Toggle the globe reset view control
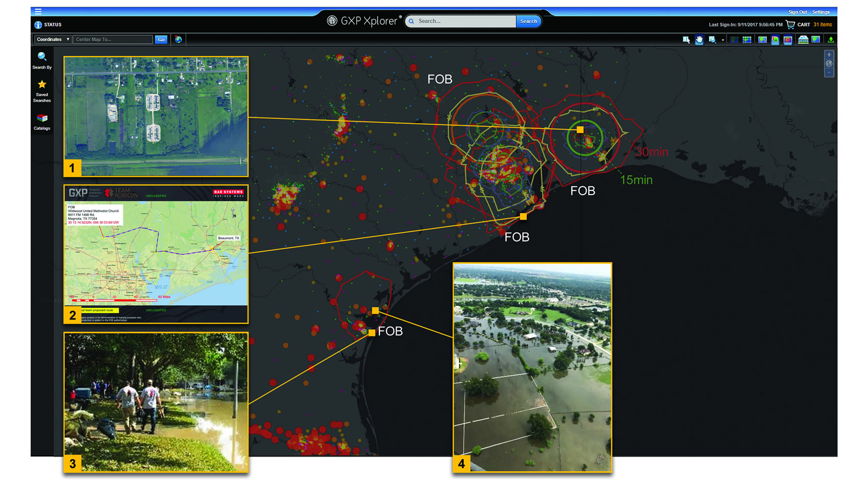 point(829,63)
